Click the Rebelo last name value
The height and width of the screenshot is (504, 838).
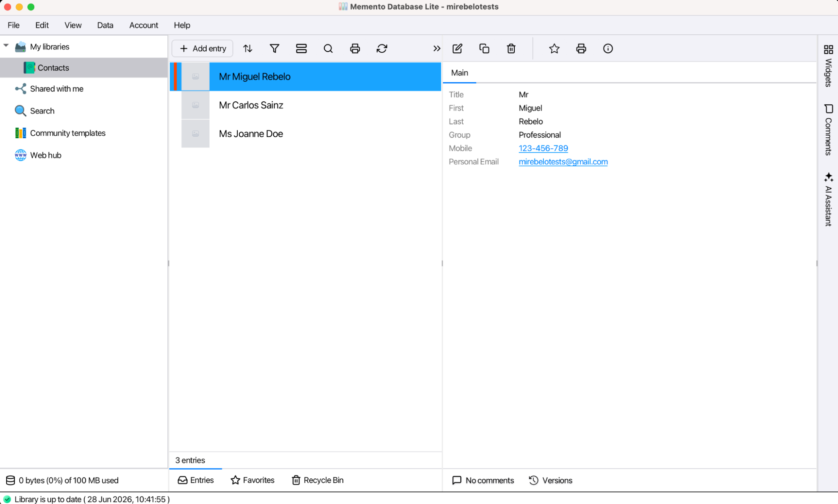click(531, 121)
